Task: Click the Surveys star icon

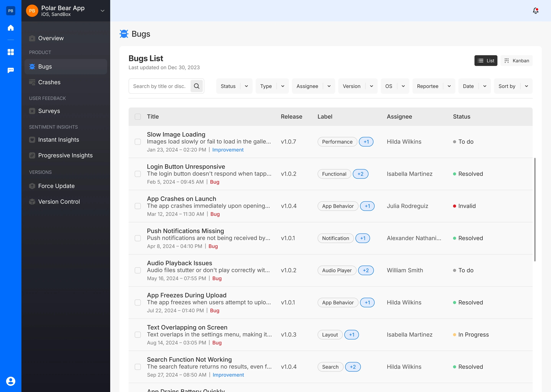Action: click(32, 111)
